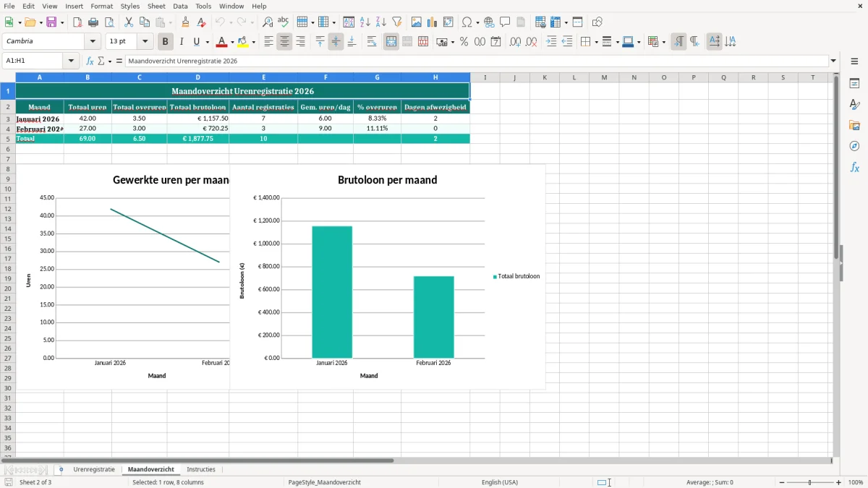Viewport: 868px width, 488px height.
Task: Toggle Align Left
Action: [268, 42]
